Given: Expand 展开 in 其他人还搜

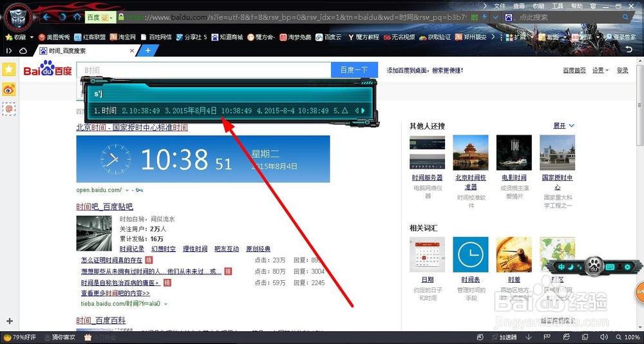Looking at the screenshot, I should click(563, 126).
